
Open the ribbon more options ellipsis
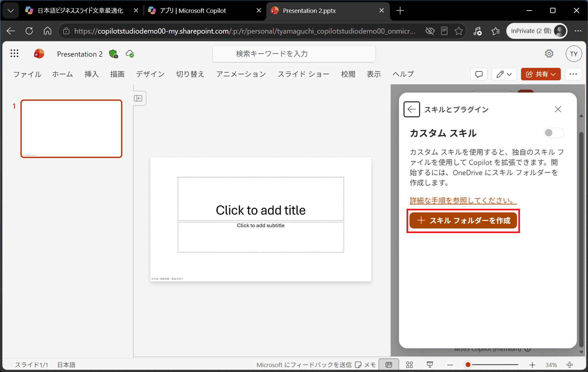coord(573,74)
